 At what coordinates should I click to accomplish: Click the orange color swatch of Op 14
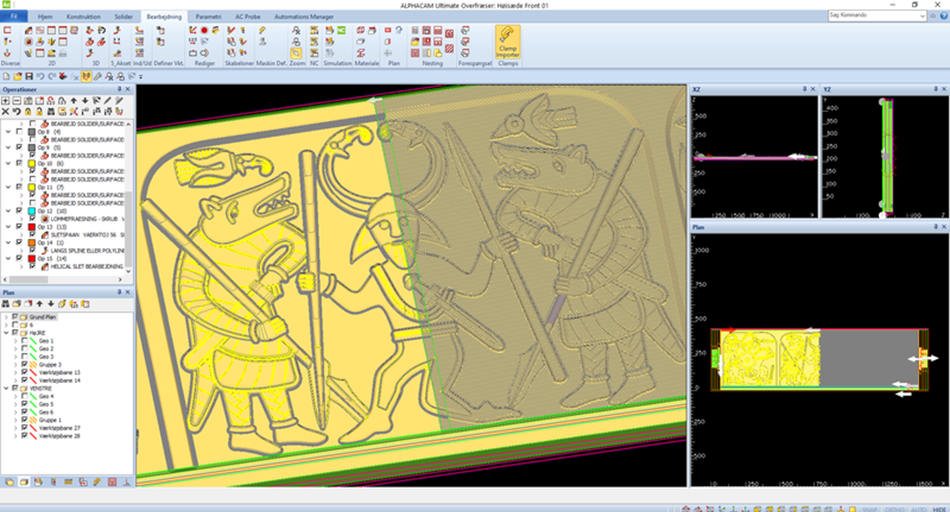(x=32, y=242)
